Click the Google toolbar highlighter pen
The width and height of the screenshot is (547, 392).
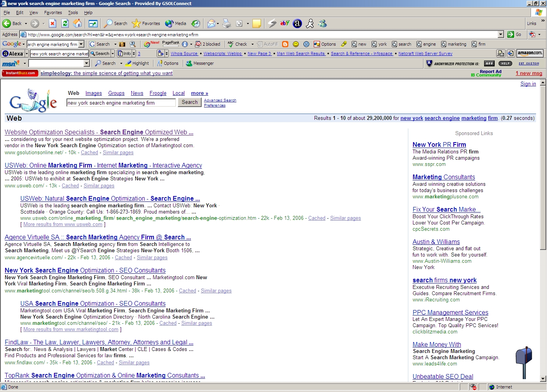point(344,44)
